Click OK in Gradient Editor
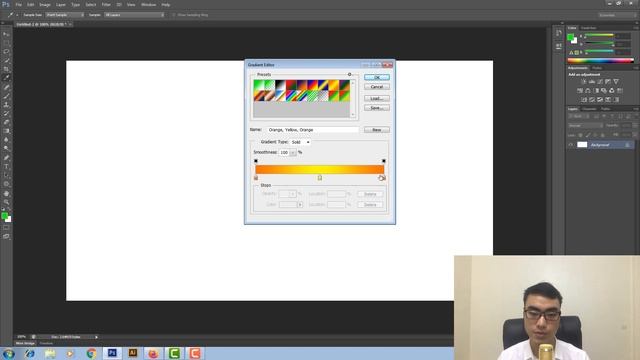The image size is (640, 360). point(377,77)
